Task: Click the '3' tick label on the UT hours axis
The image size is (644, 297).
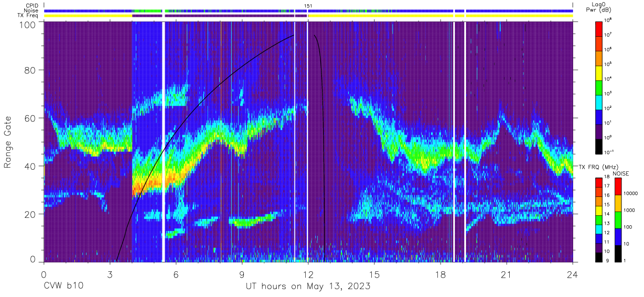Action: point(110,274)
